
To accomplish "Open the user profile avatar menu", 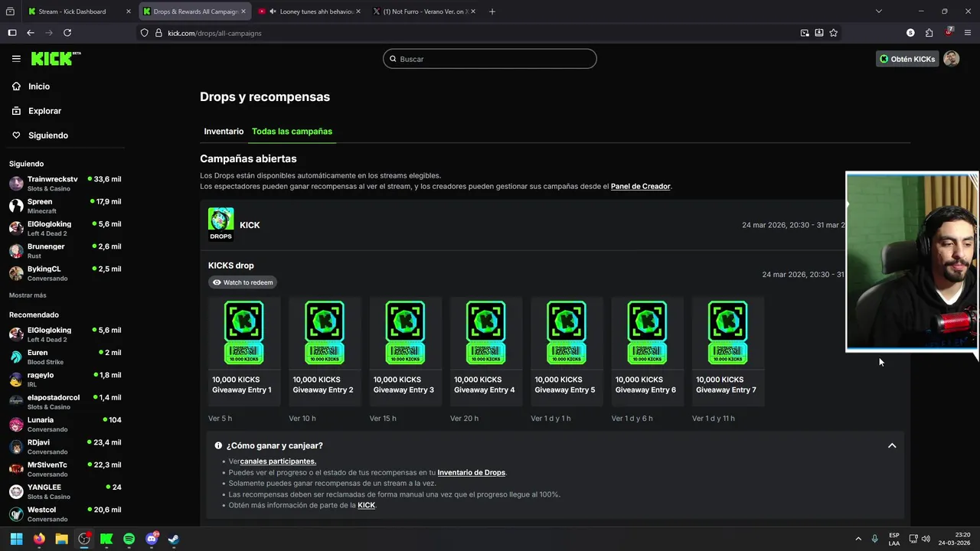I will pyautogui.click(x=951, y=59).
